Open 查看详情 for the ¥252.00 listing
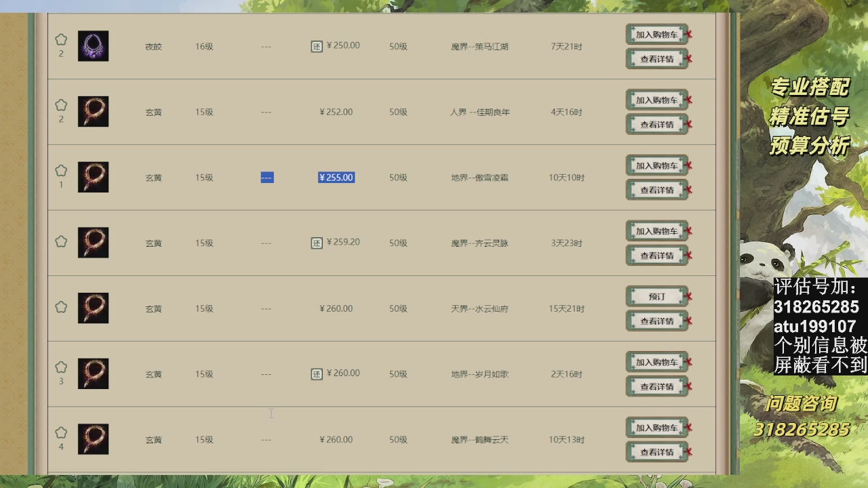The image size is (868, 488). (656, 125)
